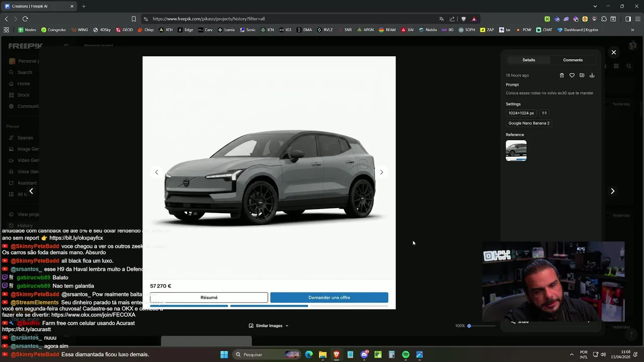The width and height of the screenshot is (644, 362).
Task: Open the Sonic bookmark
Action: pyautogui.click(x=248, y=30)
